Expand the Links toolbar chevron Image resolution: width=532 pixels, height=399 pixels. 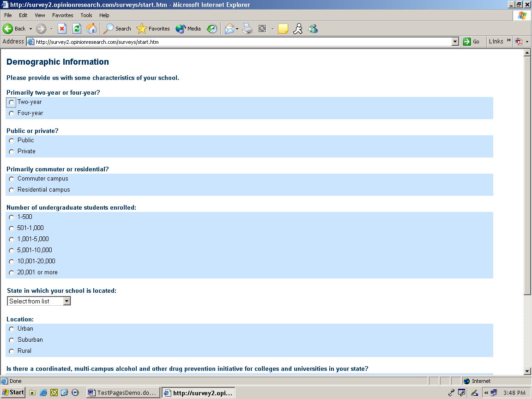(x=508, y=40)
